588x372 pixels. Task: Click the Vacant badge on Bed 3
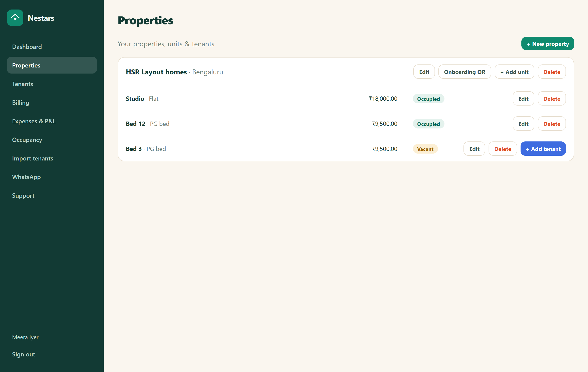(x=425, y=149)
